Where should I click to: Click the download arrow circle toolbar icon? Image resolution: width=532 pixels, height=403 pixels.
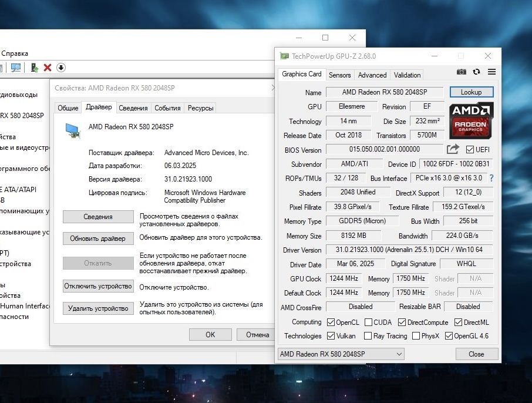(60, 68)
